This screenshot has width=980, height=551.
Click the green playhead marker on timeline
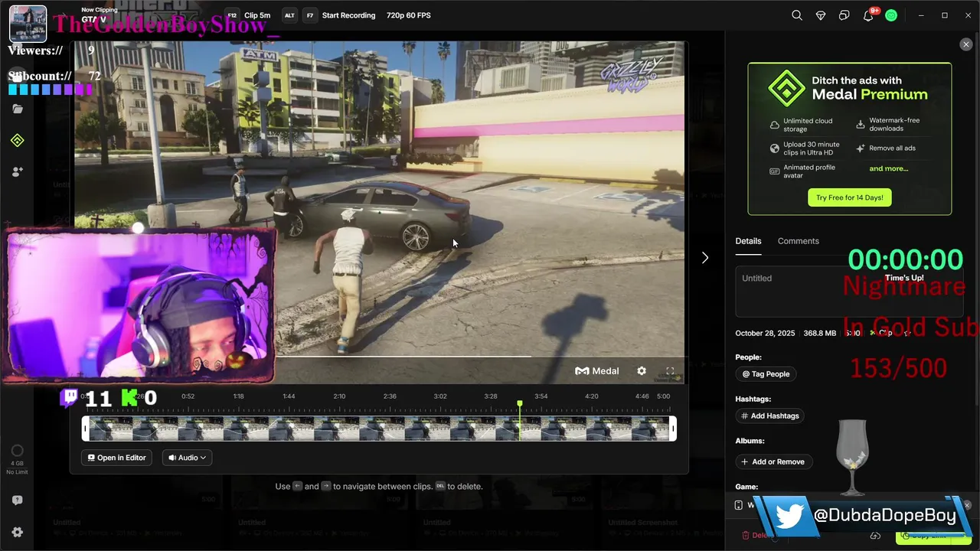(x=520, y=403)
